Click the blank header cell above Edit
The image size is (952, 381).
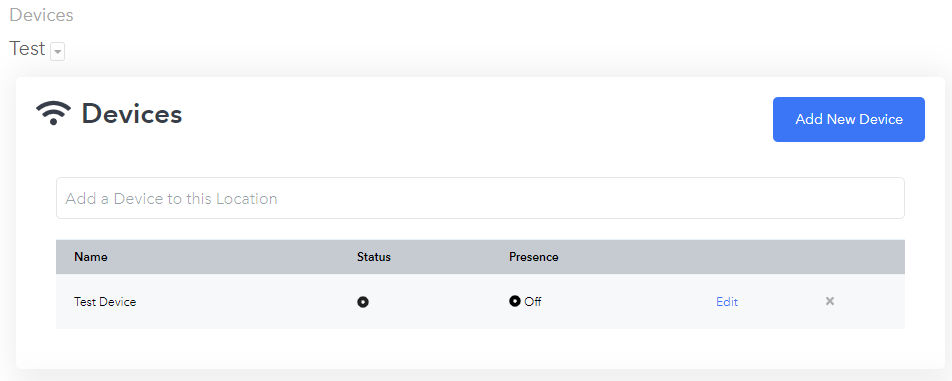click(x=727, y=257)
